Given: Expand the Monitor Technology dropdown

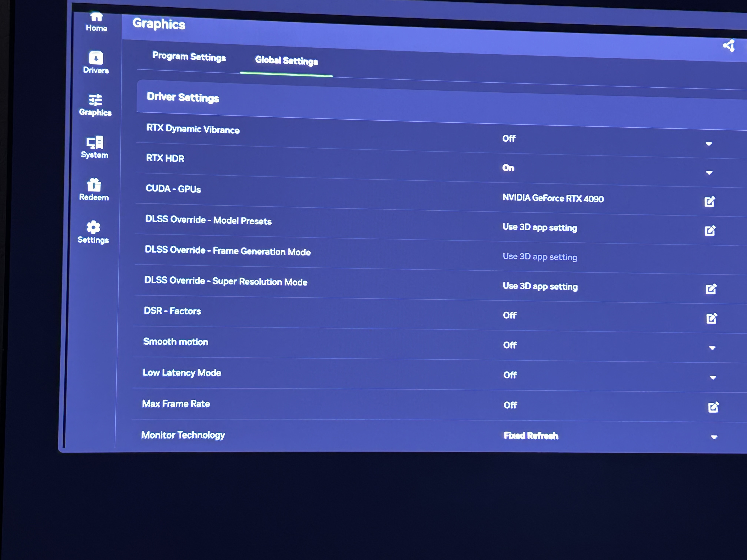Looking at the screenshot, I should 714,437.
